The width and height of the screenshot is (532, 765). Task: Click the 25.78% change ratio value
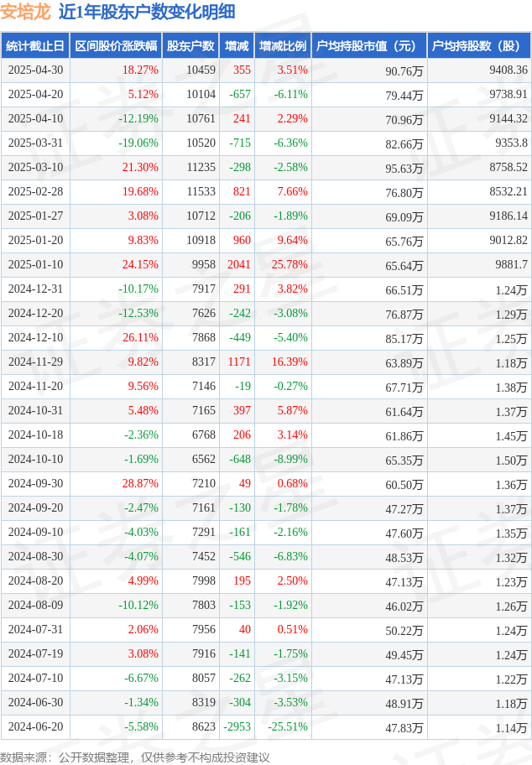[x=289, y=265]
